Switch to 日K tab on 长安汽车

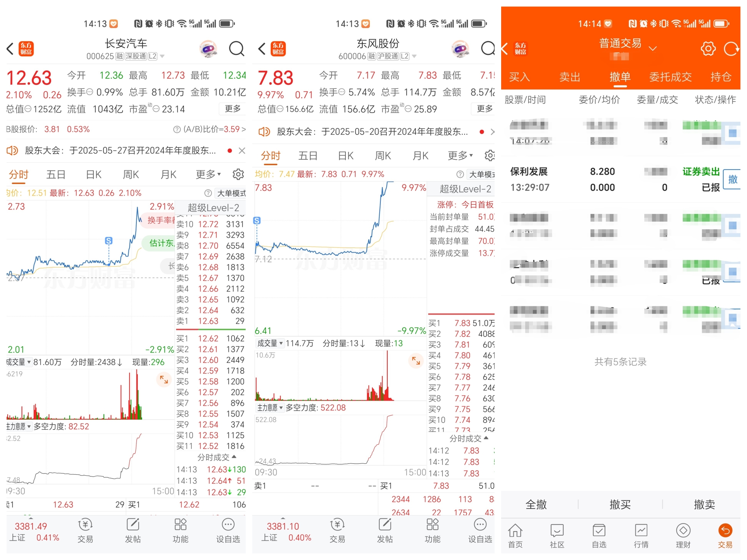[x=94, y=174]
